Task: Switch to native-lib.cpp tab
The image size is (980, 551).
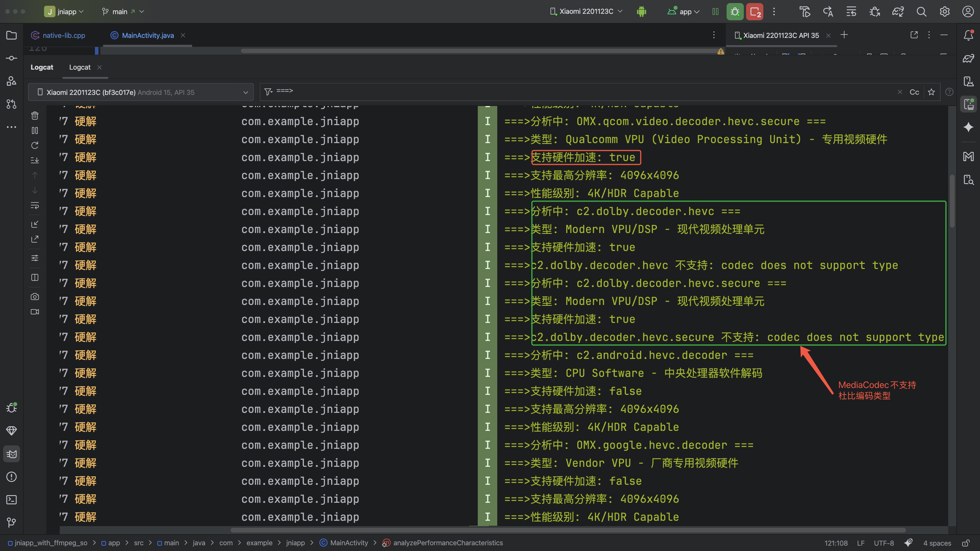Action: [64, 35]
